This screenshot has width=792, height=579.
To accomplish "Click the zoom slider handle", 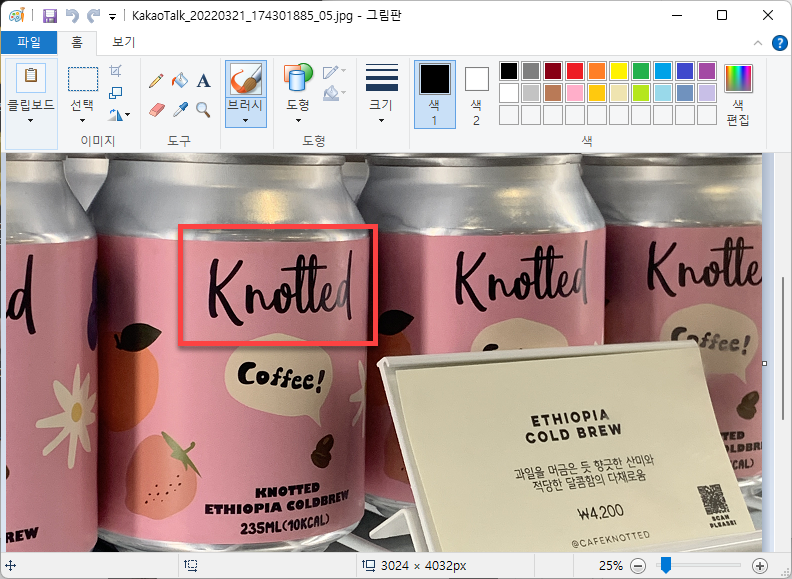I will pyautogui.click(x=666, y=565).
